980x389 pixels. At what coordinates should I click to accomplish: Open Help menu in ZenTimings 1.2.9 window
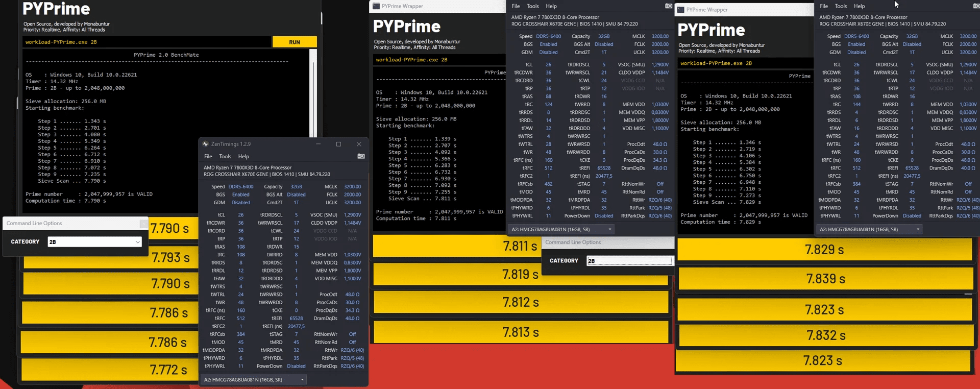[x=243, y=157]
